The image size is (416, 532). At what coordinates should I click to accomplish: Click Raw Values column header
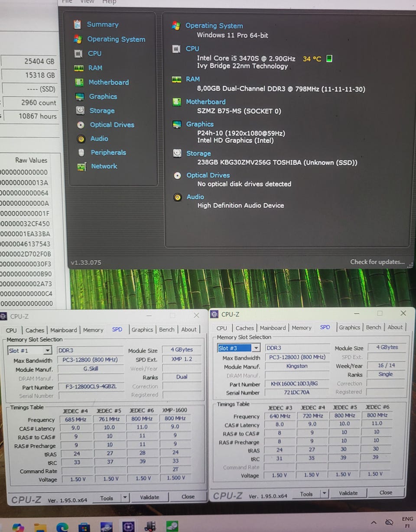tap(31, 160)
